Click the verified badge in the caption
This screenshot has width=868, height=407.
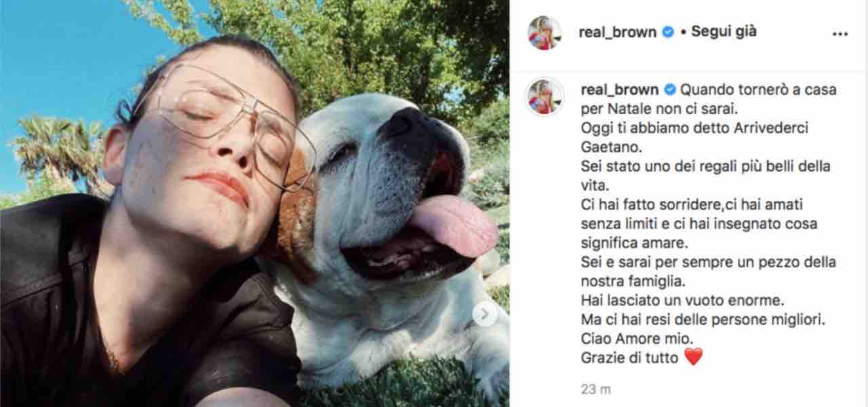[x=670, y=90]
